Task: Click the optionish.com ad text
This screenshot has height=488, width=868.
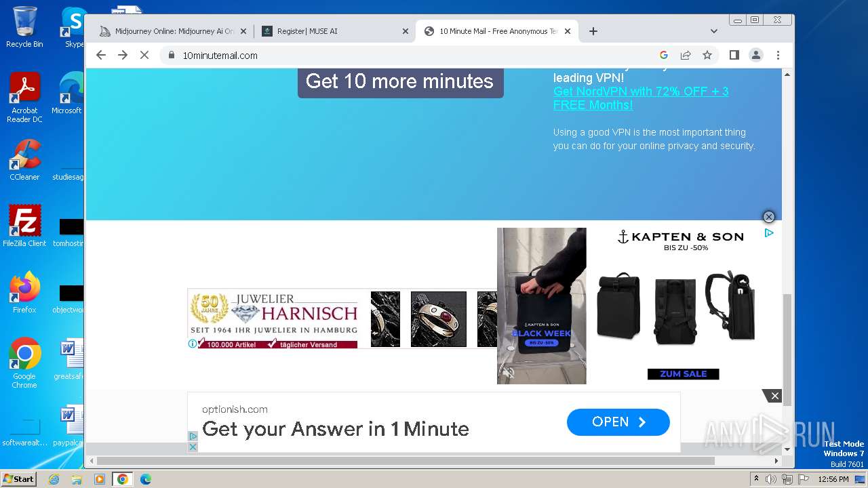Action: (235, 409)
